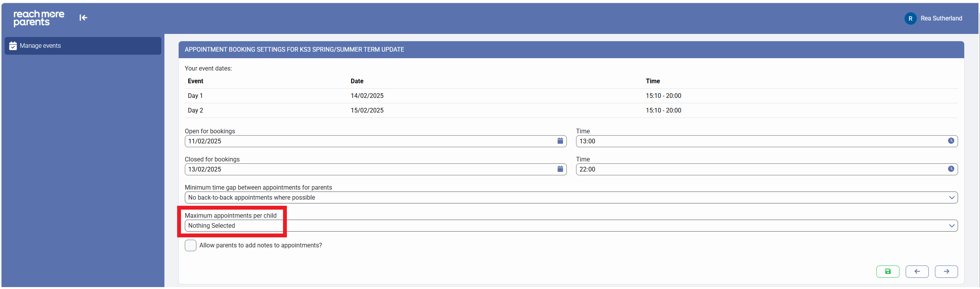Image resolution: width=980 pixels, height=289 pixels.
Task: Click the Open for bookings date field
Action: click(370, 141)
